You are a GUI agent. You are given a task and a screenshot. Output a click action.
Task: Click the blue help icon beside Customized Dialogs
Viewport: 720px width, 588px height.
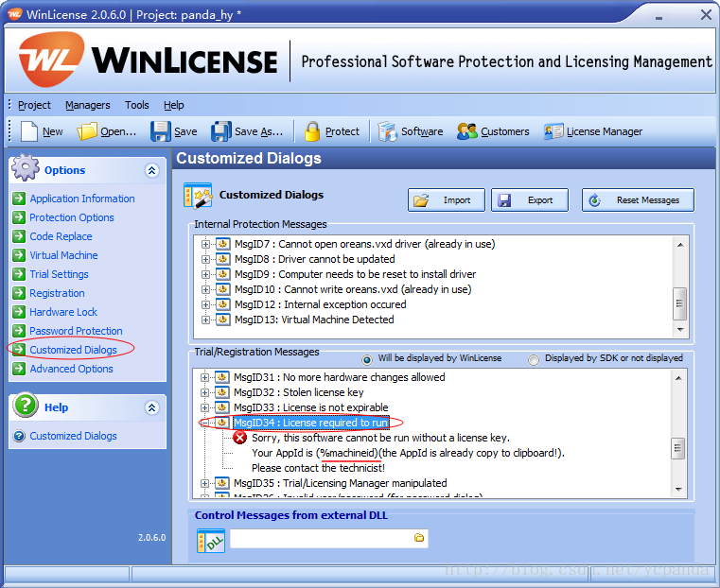click(x=19, y=436)
